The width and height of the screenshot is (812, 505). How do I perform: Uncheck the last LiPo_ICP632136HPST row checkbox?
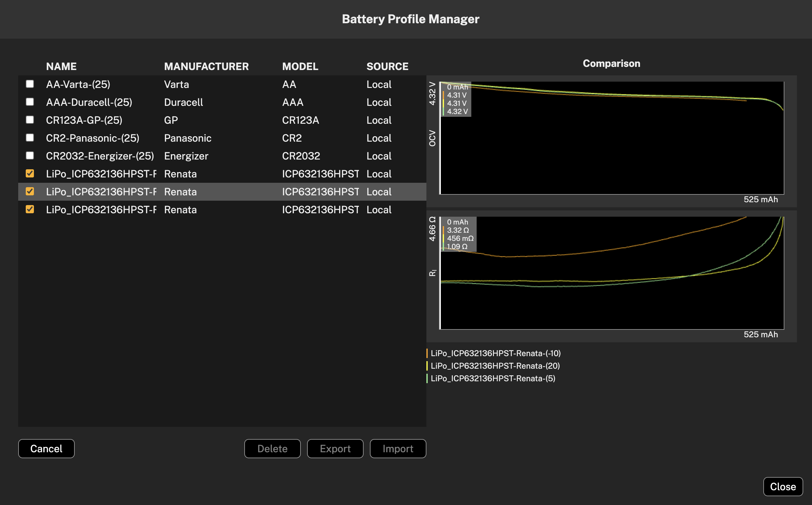click(x=30, y=209)
